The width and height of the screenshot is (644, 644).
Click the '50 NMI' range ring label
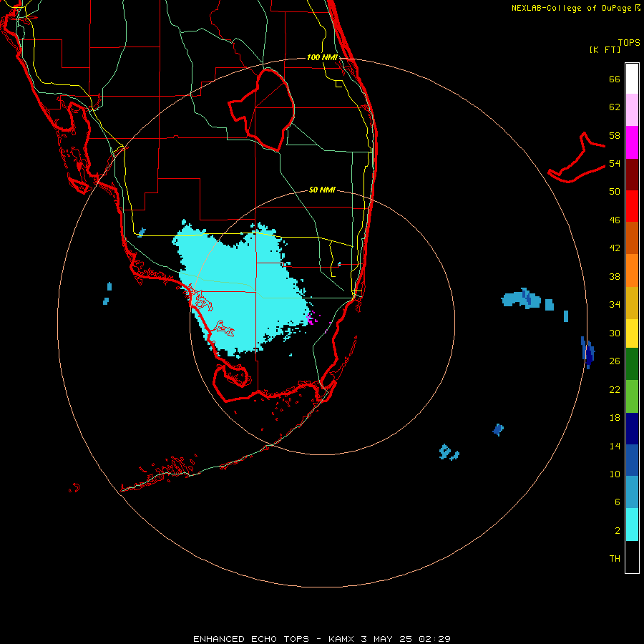322,190
